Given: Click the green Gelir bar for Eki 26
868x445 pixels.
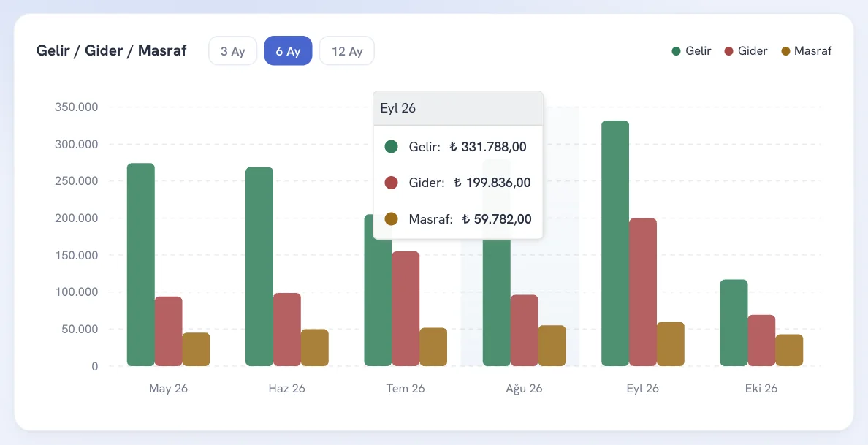Looking at the screenshot, I should [x=734, y=323].
